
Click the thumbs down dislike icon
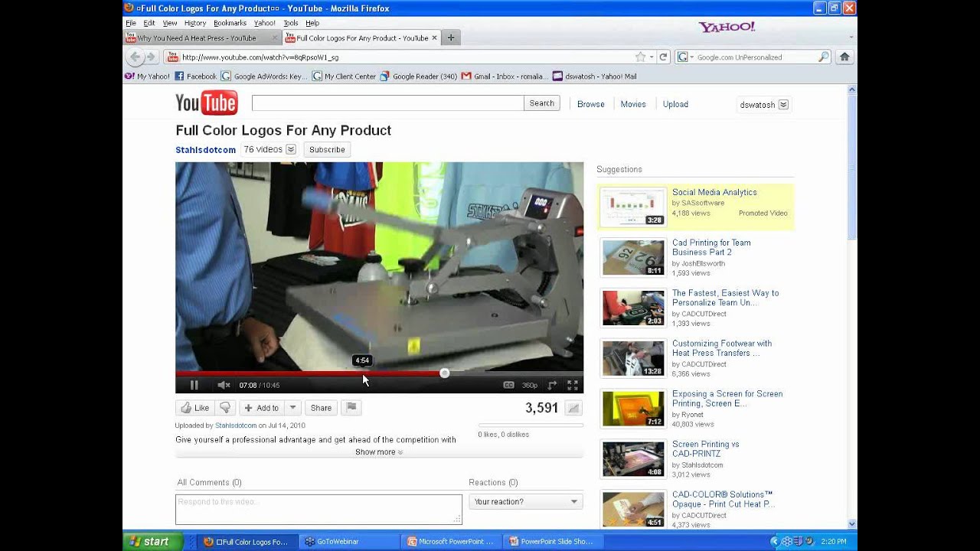[224, 408]
